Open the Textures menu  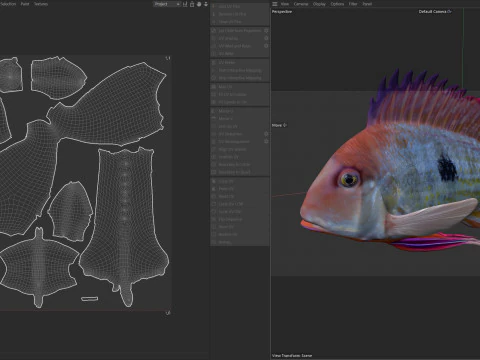41,4
